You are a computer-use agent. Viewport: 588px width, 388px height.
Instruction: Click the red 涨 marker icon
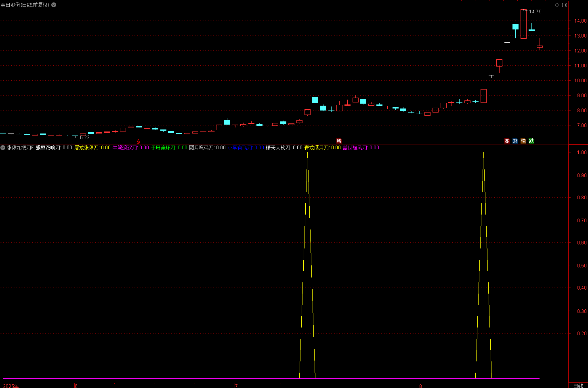(507, 141)
